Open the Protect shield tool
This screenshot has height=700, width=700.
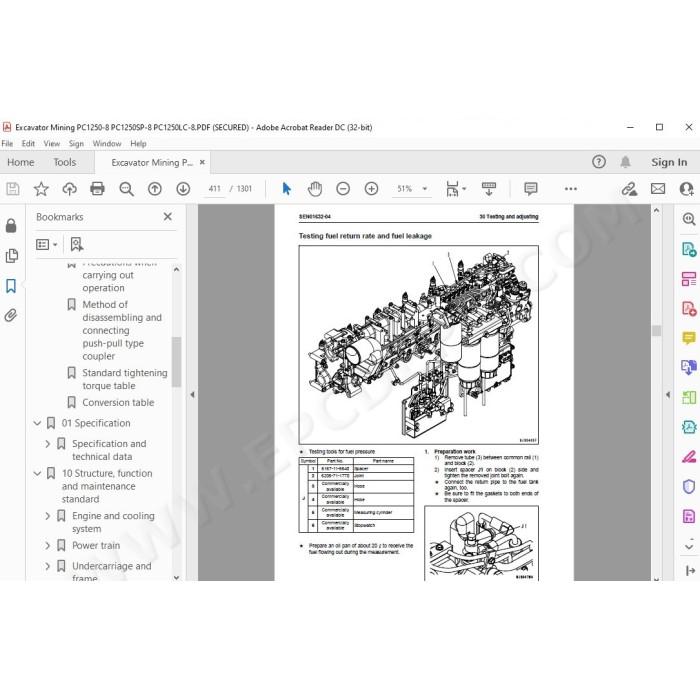point(689,486)
